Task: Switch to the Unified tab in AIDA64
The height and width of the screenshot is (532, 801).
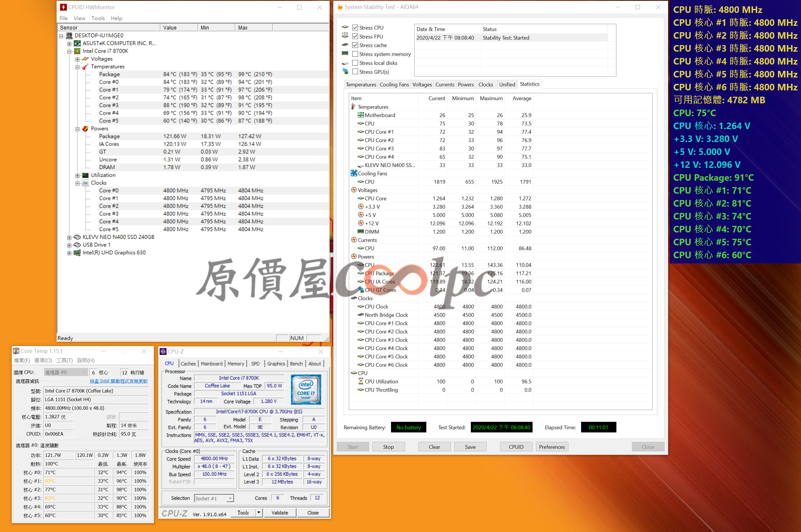Action: [x=507, y=84]
